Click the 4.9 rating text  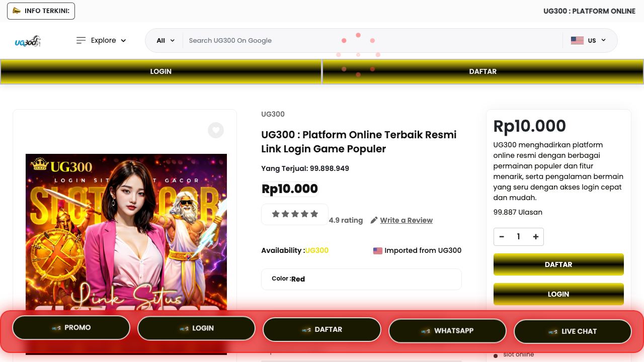click(x=346, y=220)
